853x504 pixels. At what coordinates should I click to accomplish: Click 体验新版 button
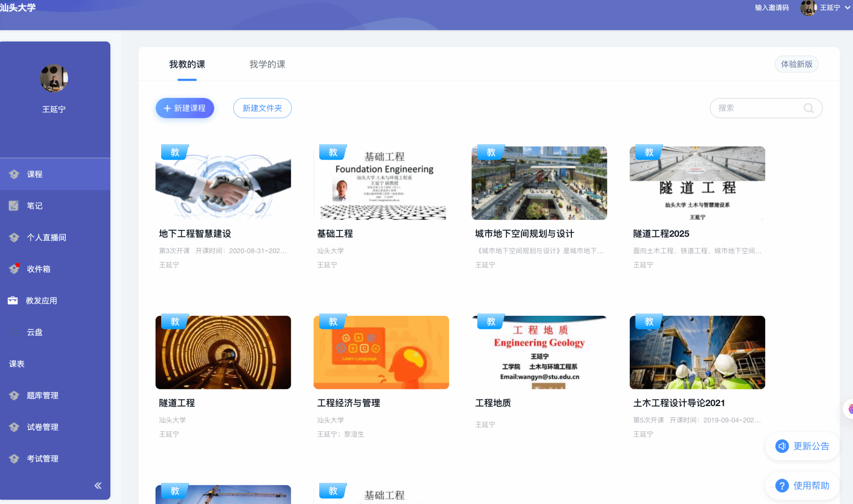(796, 64)
